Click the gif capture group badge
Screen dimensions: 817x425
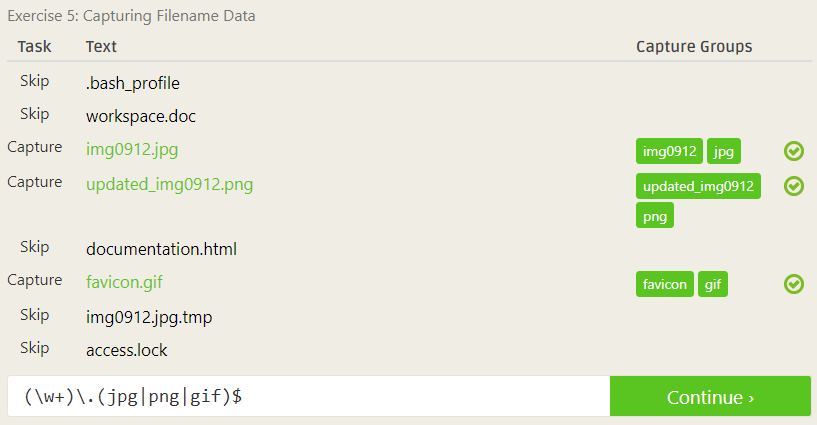pos(713,284)
